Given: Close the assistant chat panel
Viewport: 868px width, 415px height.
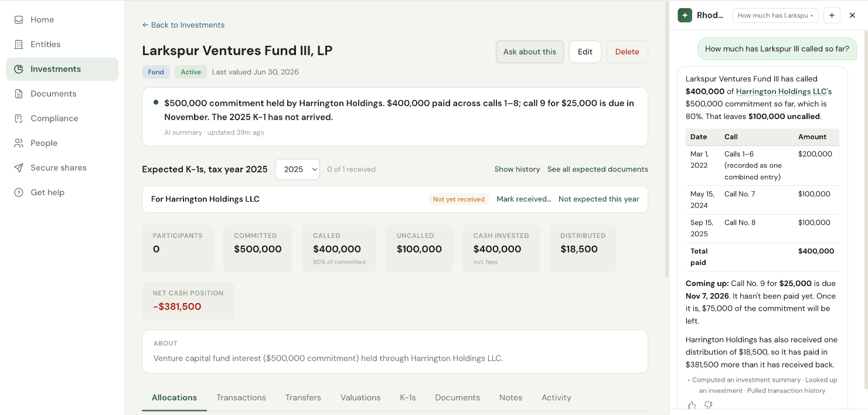Looking at the screenshot, I should 853,15.
